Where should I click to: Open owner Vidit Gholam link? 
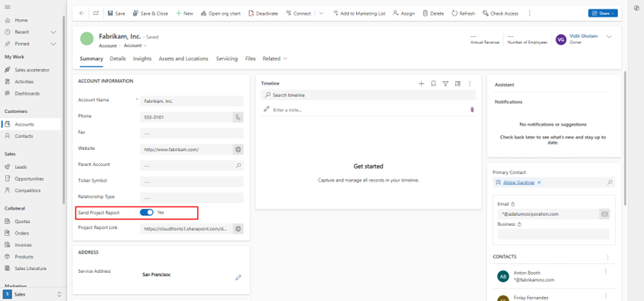click(584, 36)
